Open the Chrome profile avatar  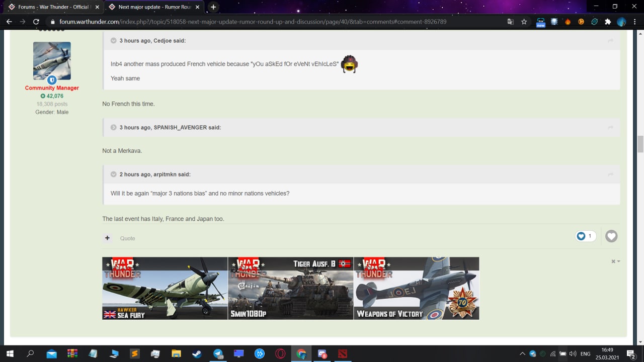tap(621, 22)
